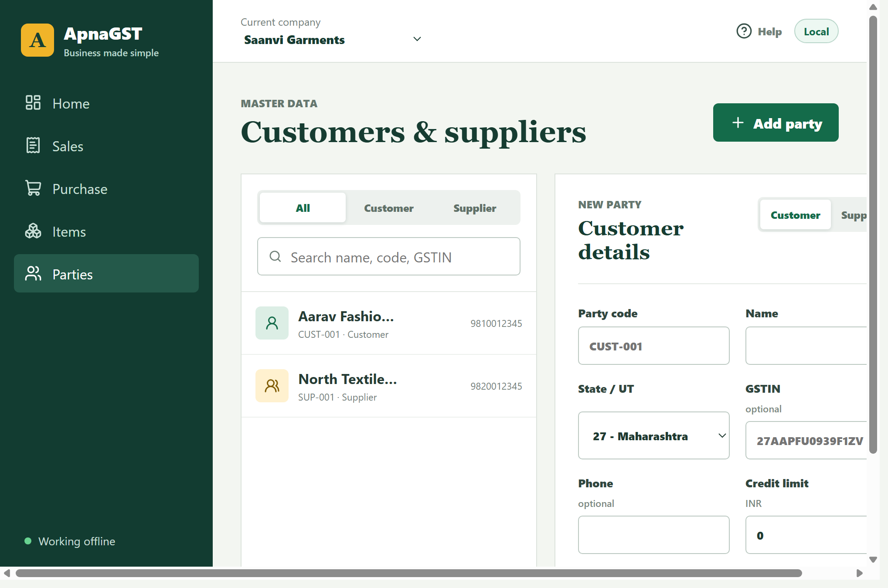Click North Textile supplier avatar icon
The height and width of the screenshot is (588, 888).
[272, 386]
